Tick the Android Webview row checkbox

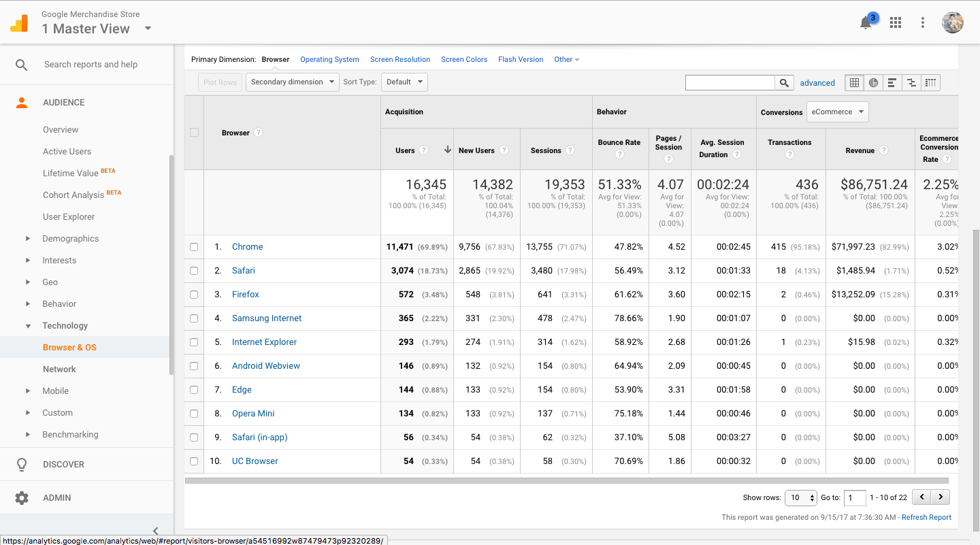coord(194,366)
